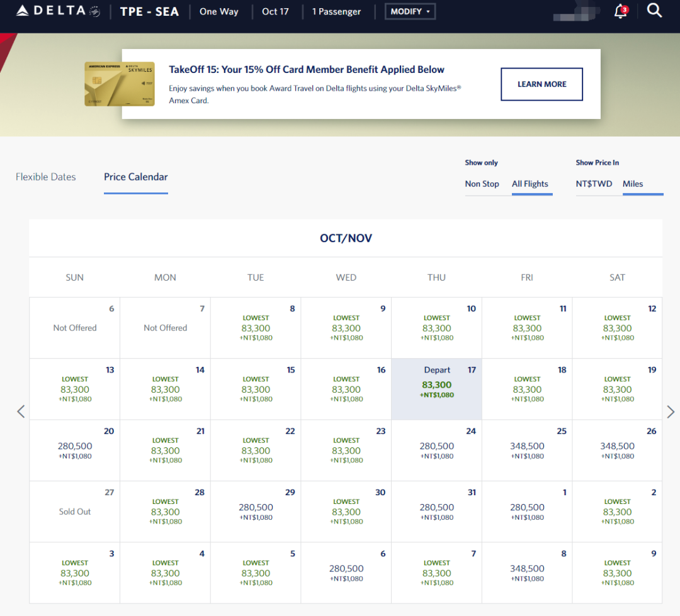Select the October 17 Depart date cell
The height and width of the screenshot is (616, 680).
[x=437, y=389]
